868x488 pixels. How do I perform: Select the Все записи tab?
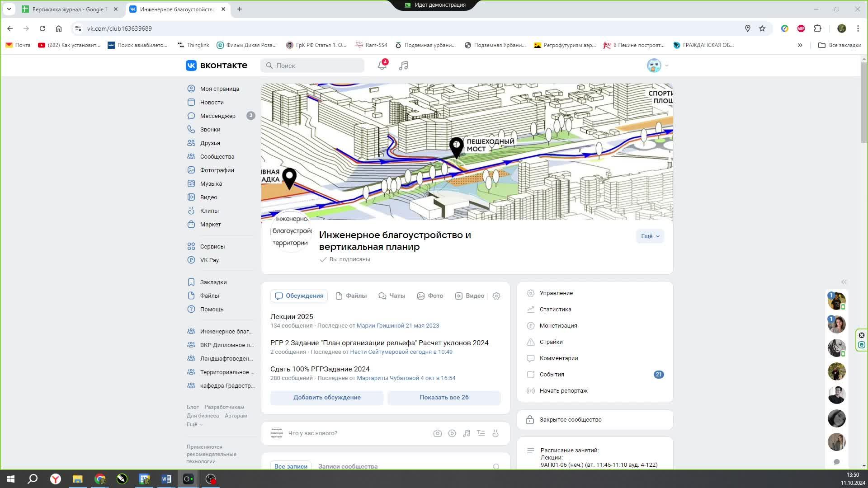pos(291,466)
